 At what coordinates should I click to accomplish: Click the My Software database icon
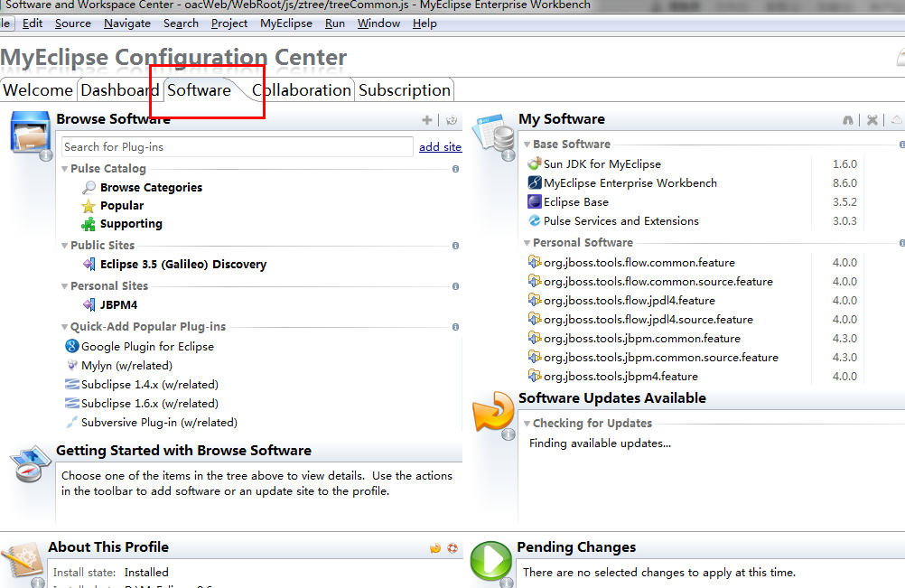493,133
